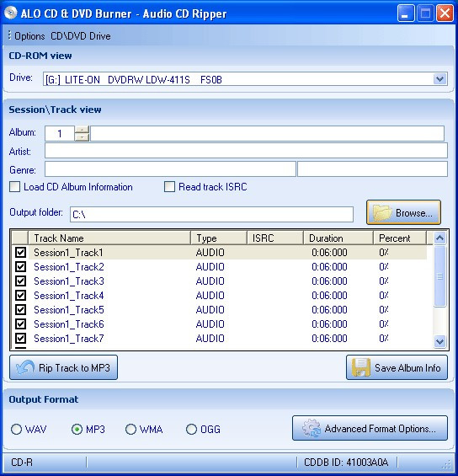
Task: Click the Duration column header
Action: 338,238
